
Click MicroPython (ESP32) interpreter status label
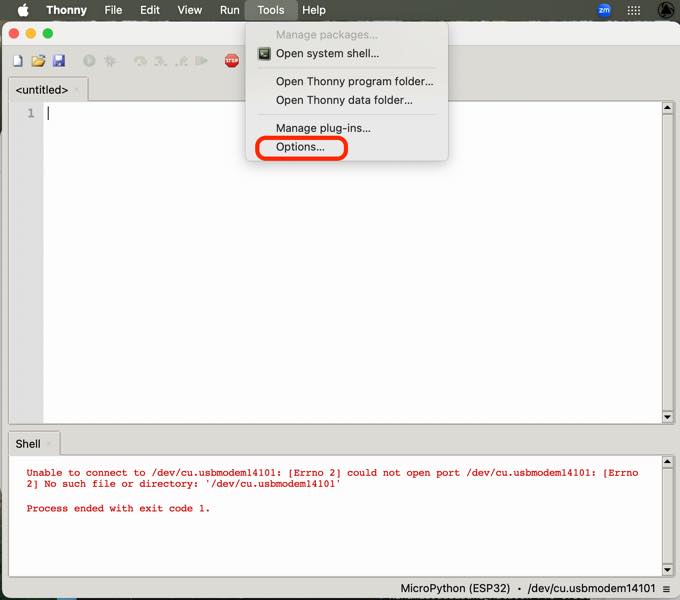tap(455, 588)
